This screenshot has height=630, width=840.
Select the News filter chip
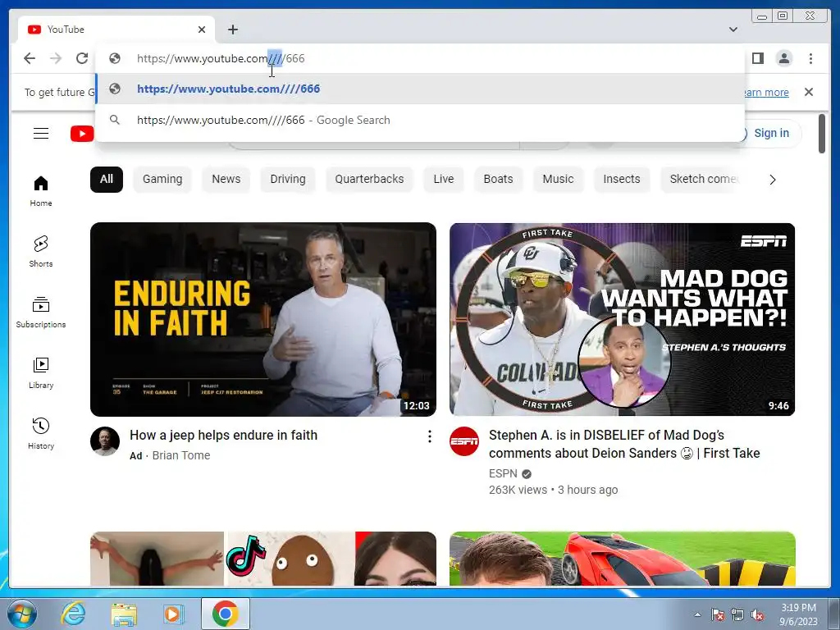(x=226, y=179)
